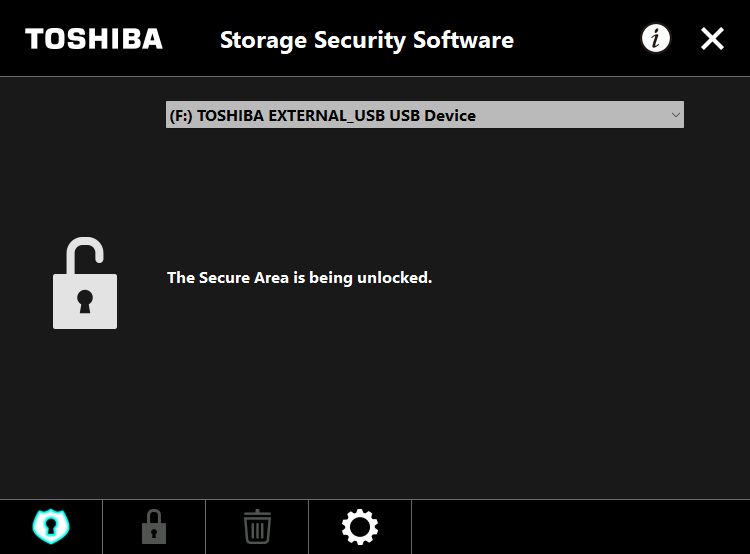Click the large unlocked padlock graphic
This screenshot has height=554, width=750.
[85, 283]
